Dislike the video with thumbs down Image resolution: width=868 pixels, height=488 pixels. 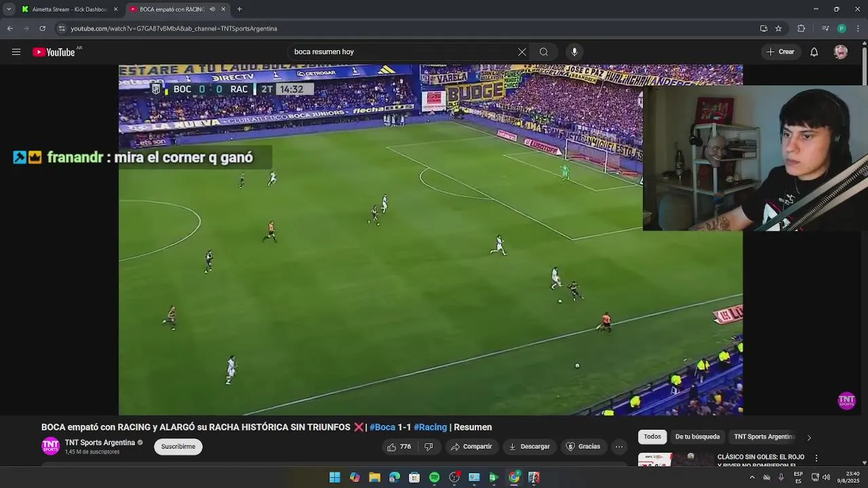point(429,447)
